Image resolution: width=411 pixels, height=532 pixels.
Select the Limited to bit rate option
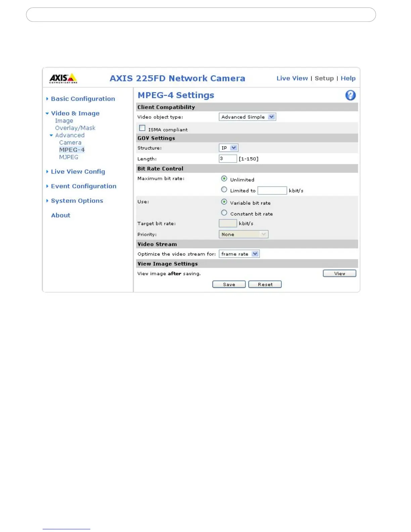point(224,190)
